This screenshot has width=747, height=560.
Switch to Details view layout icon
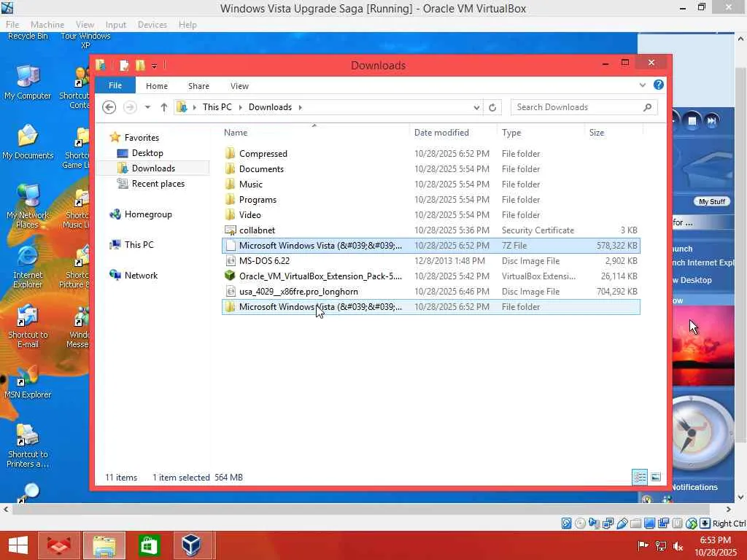coord(639,477)
